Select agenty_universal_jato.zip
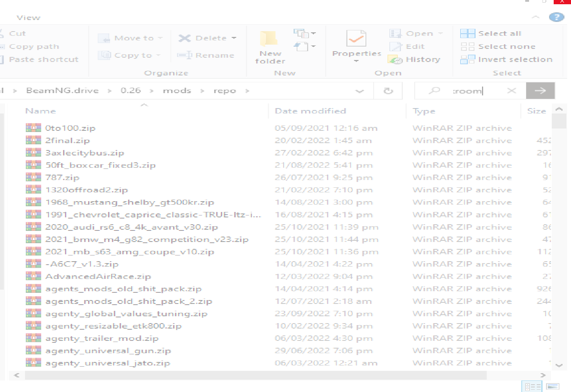Viewport: 571px width, 392px height. tap(108, 363)
